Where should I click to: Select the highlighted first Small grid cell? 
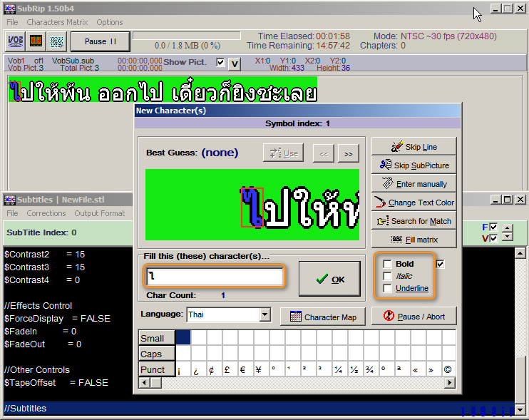(x=183, y=338)
